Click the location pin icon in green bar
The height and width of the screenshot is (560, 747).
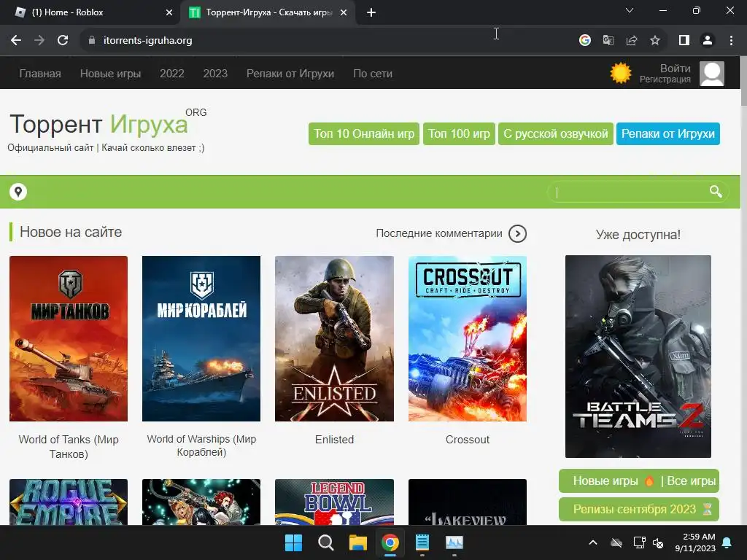pos(18,192)
